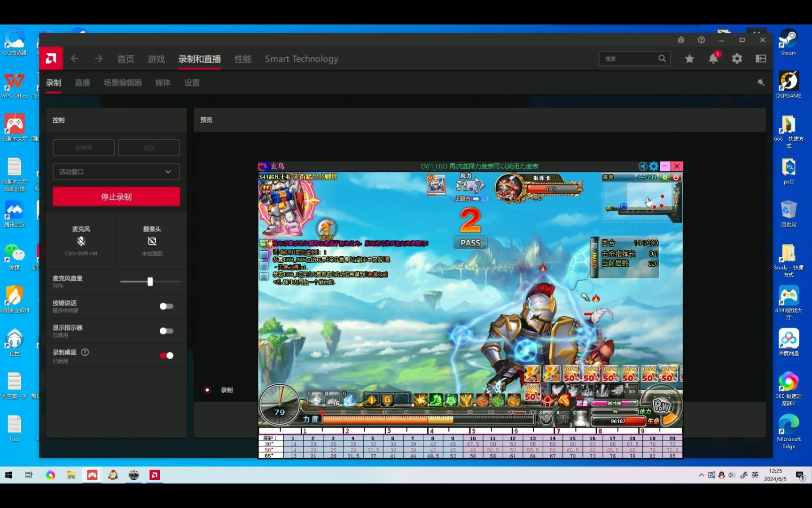Adjust the 麦克风音量 slider
This screenshot has width=812, height=508.
point(150,282)
